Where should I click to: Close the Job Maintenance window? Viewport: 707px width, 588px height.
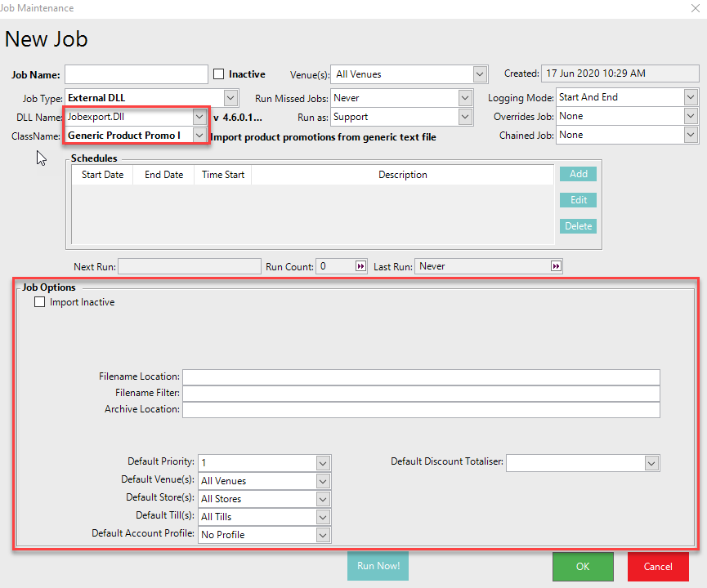pos(695,8)
